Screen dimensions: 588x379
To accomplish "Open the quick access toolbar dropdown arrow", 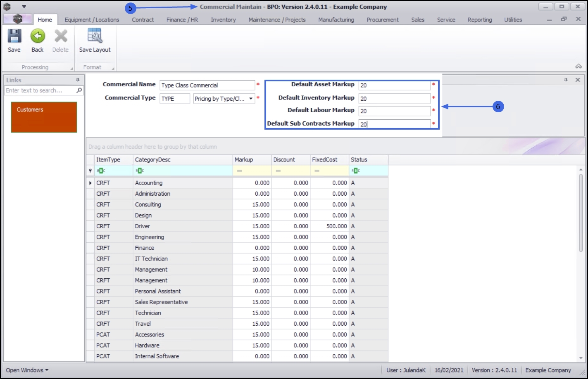I will (x=24, y=7).
